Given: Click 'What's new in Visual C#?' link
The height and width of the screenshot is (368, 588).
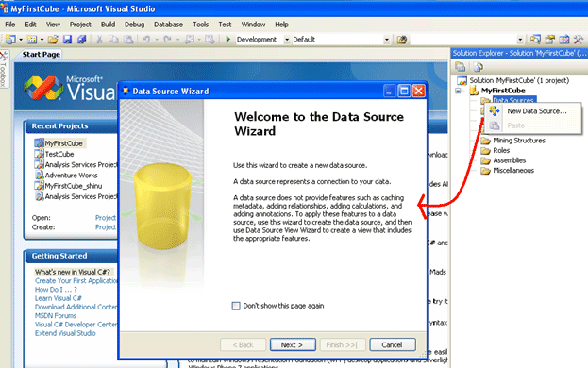Looking at the screenshot, I should pos(73,272).
